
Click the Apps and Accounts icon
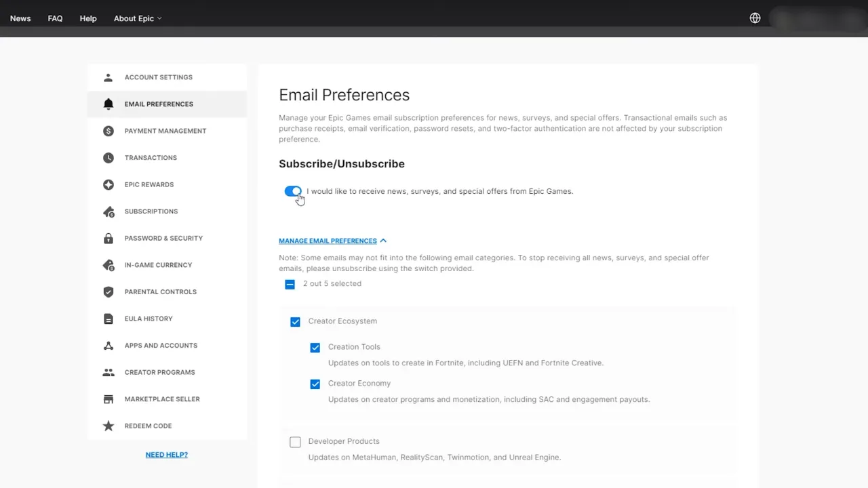coord(108,346)
